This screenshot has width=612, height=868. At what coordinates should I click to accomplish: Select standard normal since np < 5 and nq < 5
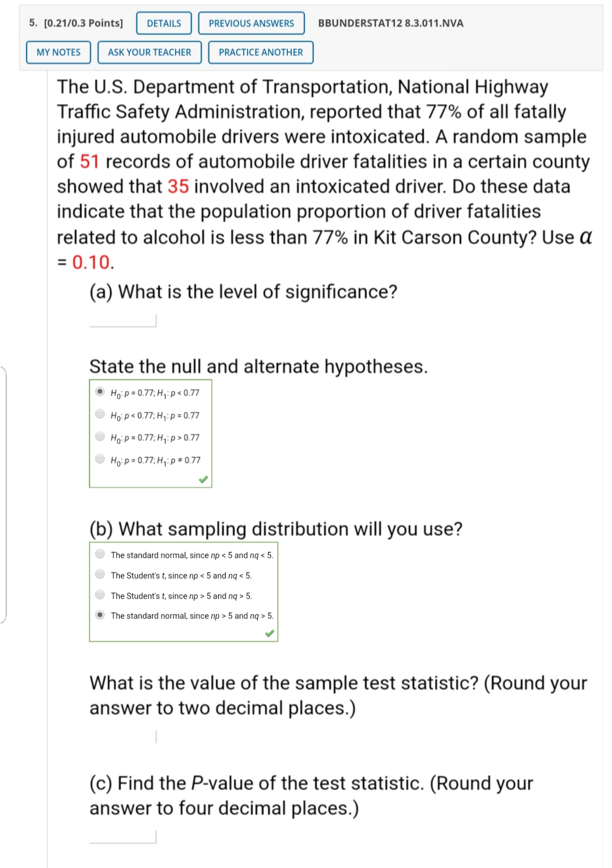pos(100,555)
